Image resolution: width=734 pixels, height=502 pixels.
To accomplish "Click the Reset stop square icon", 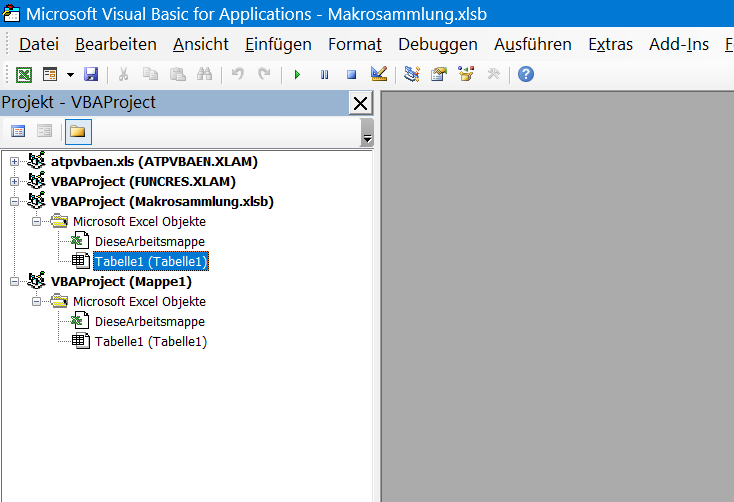I will (352, 74).
